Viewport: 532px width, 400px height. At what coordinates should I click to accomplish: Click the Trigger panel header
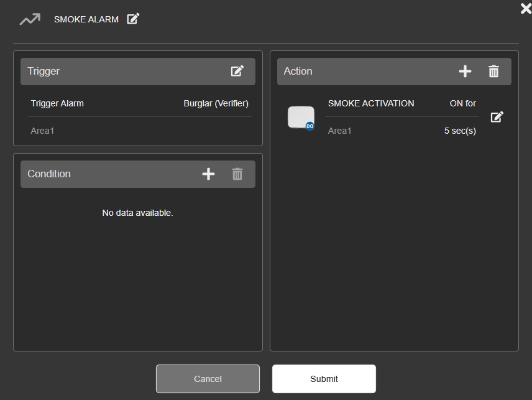[x=138, y=72]
